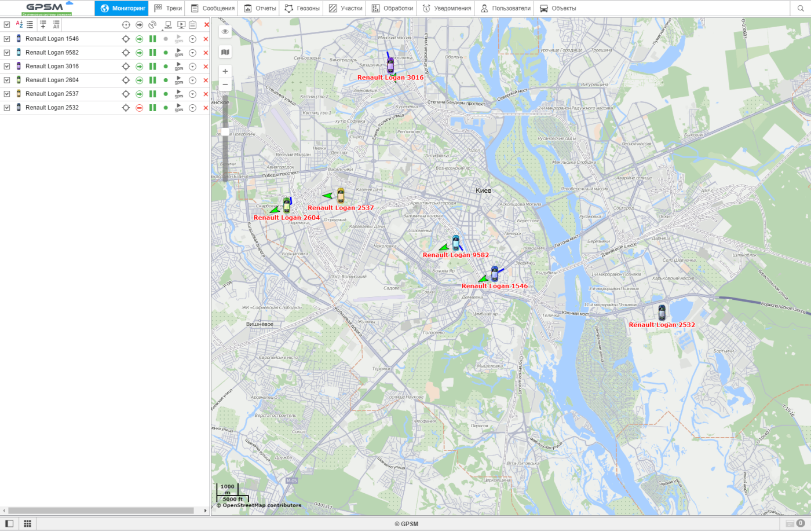Screen dimensions: 811x532
Task: Open dropdown circle for Renault Logan 2532
Action: click(x=192, y=108)
